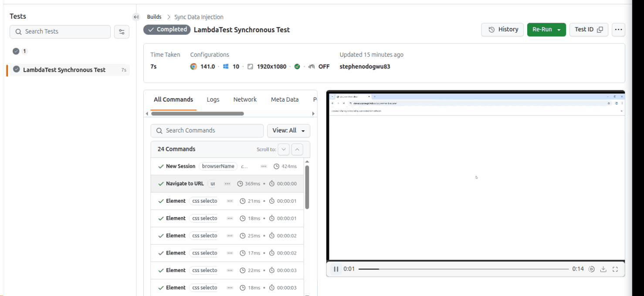This screenshot has height=296, width=644.
Task: Click the green Selenium version badge
Action: pyautogui.click(x=296, y=67)
